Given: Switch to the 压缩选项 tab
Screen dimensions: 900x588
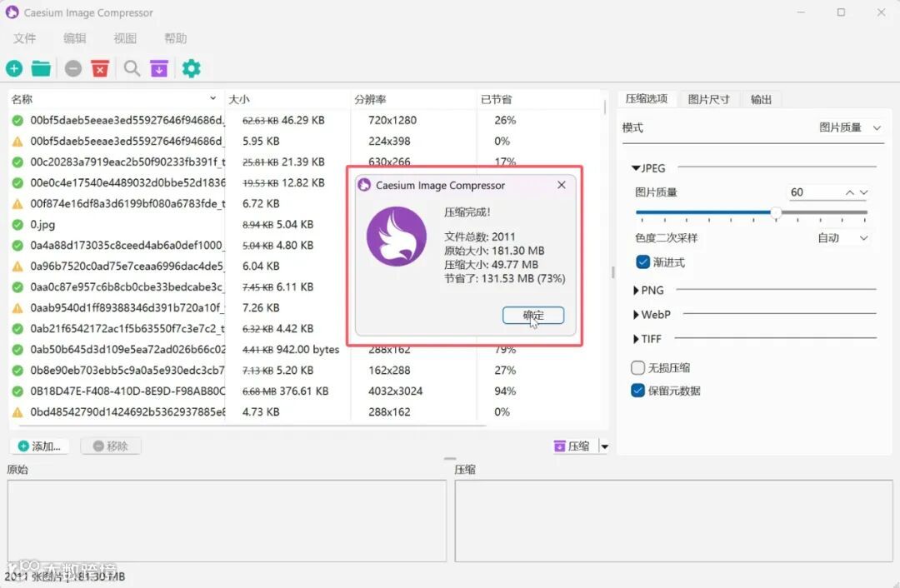Looking at the screenshot, I should click(647, 98).
